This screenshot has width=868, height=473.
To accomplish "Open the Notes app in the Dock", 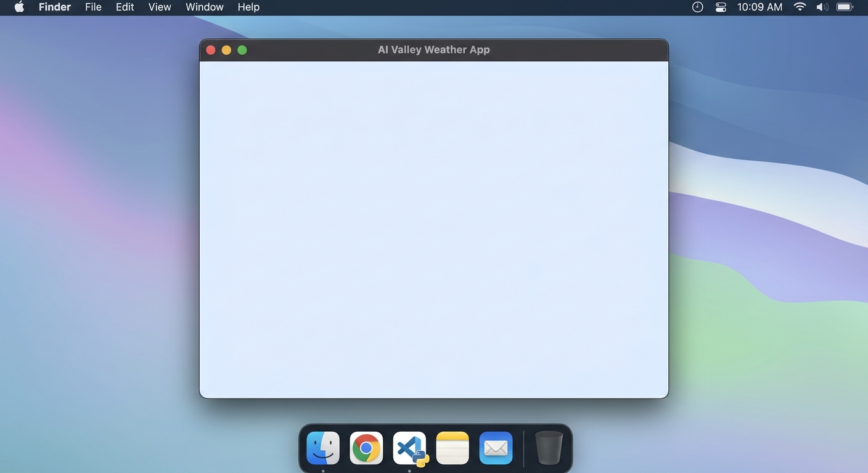I will pyautogui.click(x=452, y=448).
